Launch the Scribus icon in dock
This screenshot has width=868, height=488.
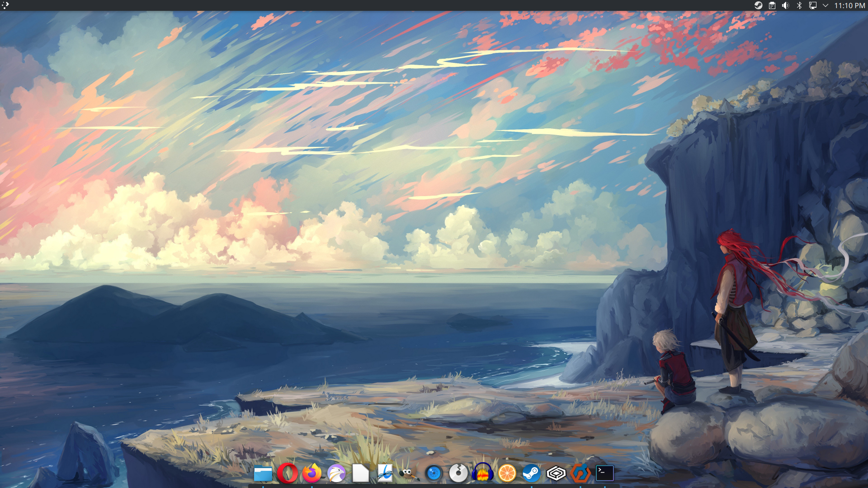385,474
